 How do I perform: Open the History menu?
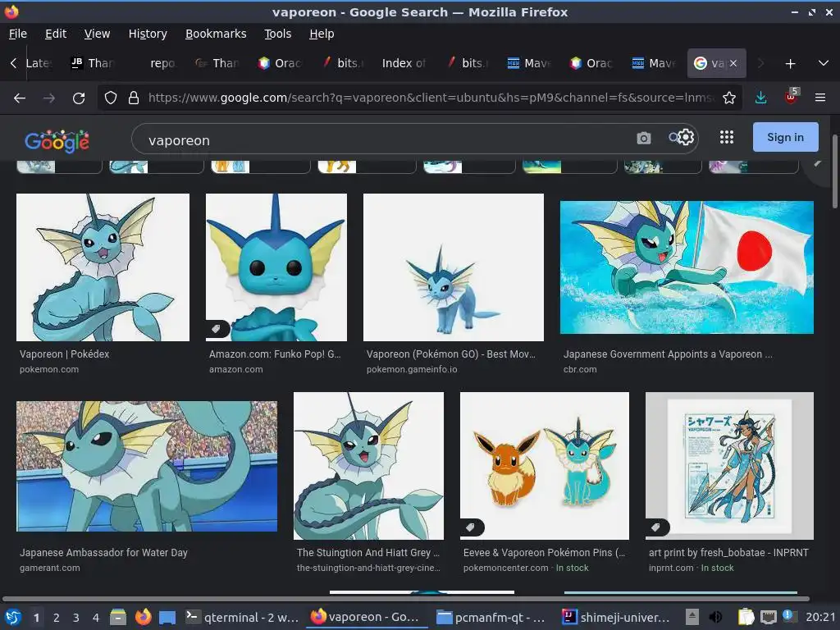point(148,34)
